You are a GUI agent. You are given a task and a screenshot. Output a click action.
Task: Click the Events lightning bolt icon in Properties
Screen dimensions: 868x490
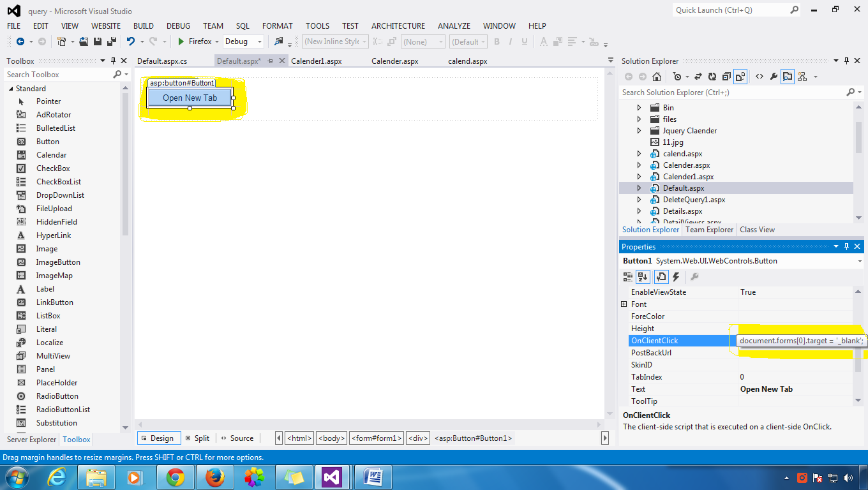[676, 277]
